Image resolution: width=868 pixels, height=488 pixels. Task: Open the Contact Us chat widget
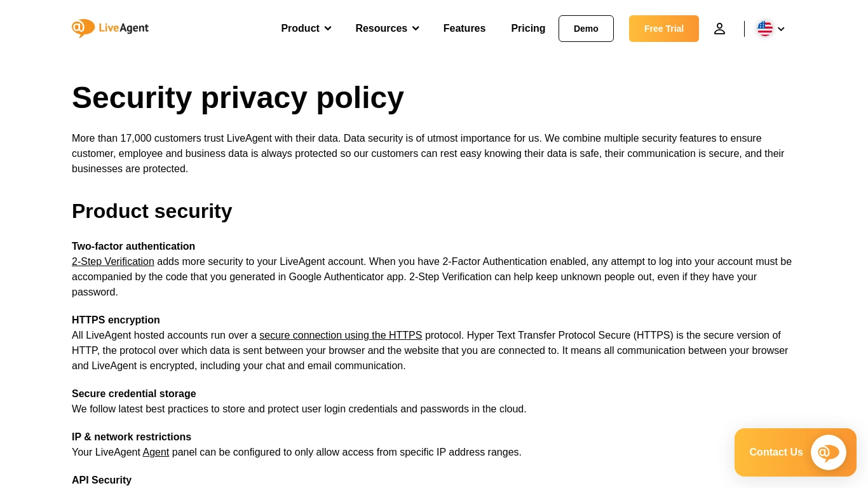(795, 452)
